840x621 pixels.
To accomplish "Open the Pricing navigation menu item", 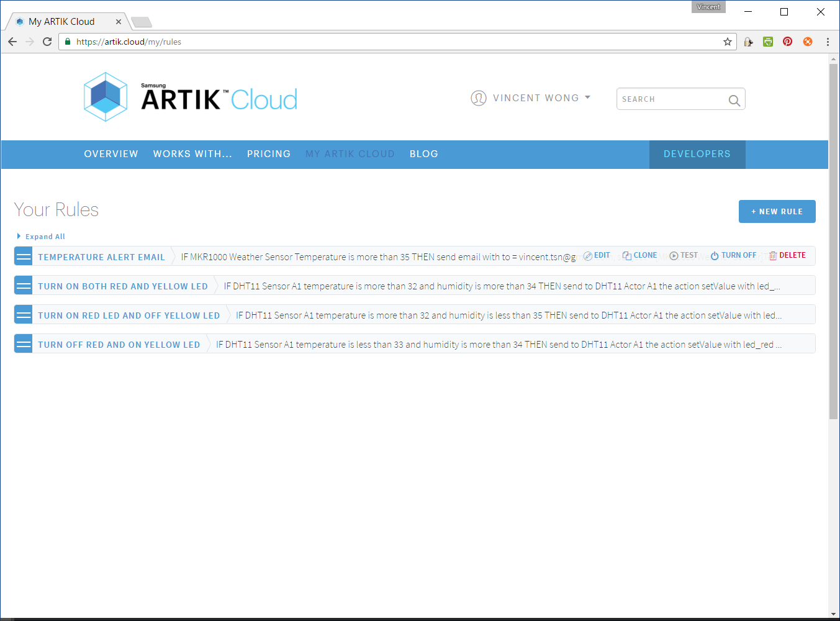I will (269, 154).
